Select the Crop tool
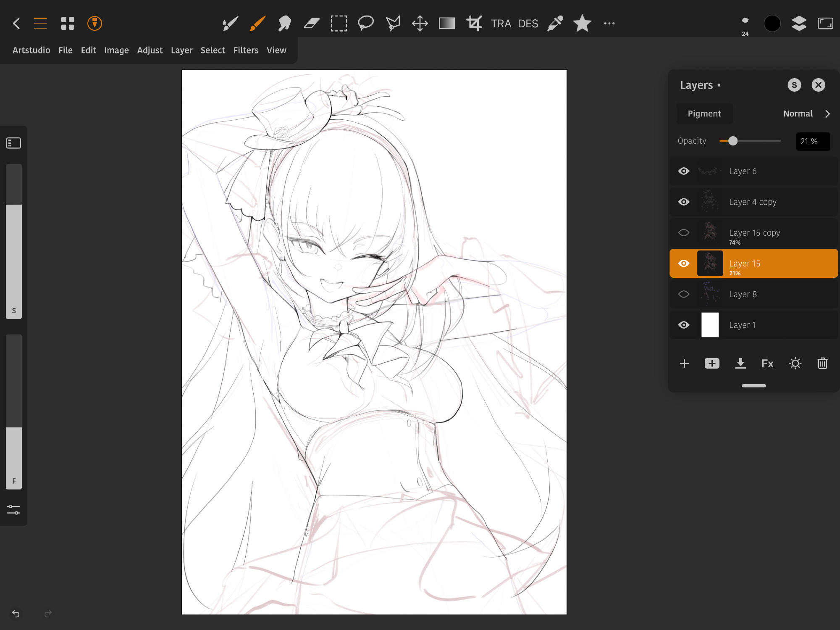Screen dimensions: 840x630 [x=474, y=24]
